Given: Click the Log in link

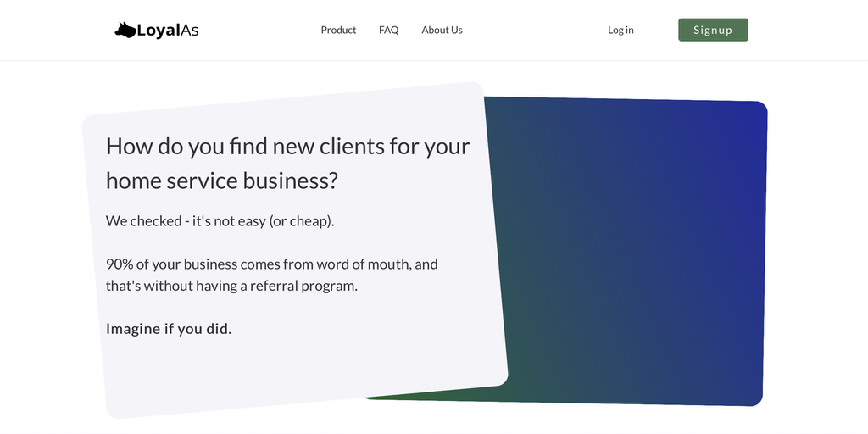Looking at the screenshot, I should click(x=620, y=30).
